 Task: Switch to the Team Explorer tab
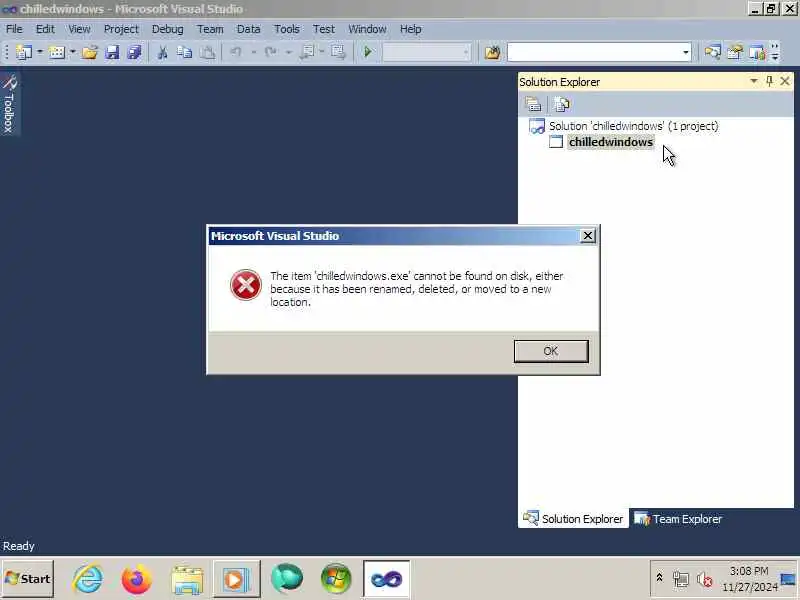(x=678, y=519)
